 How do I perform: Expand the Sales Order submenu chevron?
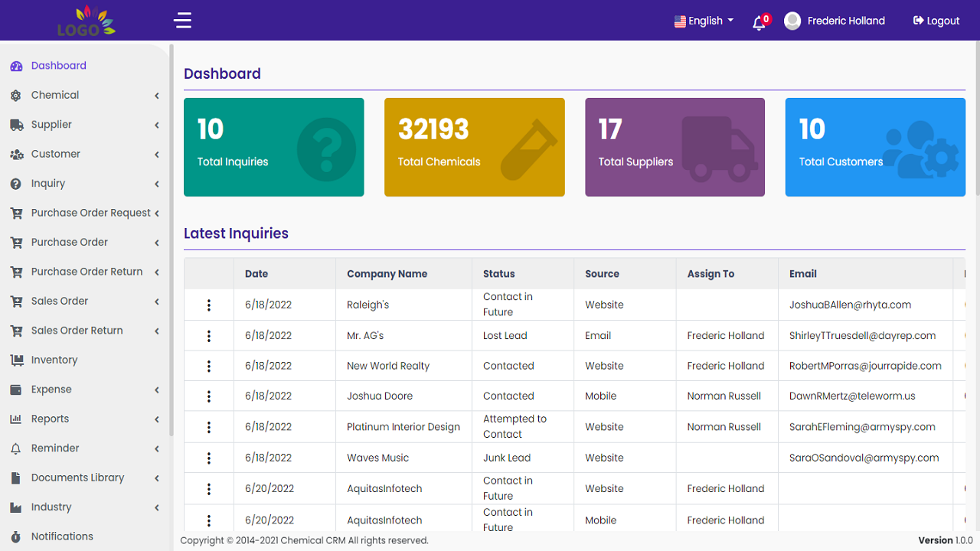156,302
